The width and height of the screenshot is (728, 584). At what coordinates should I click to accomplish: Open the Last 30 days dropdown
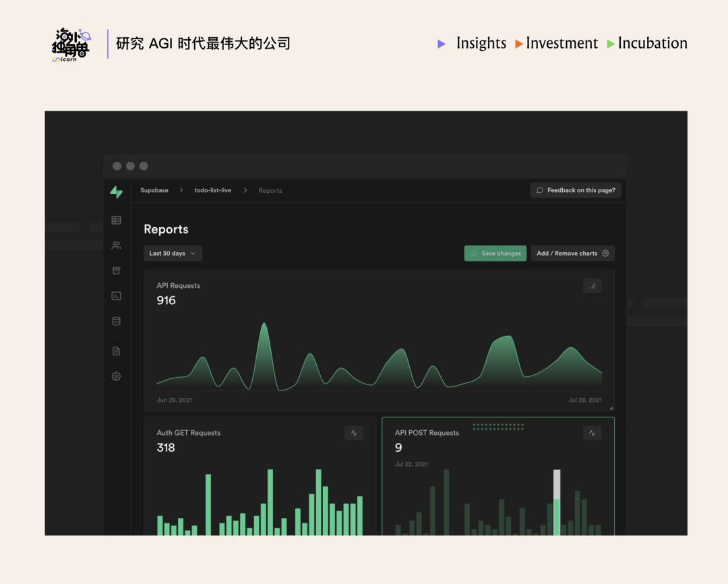(173, 253)
